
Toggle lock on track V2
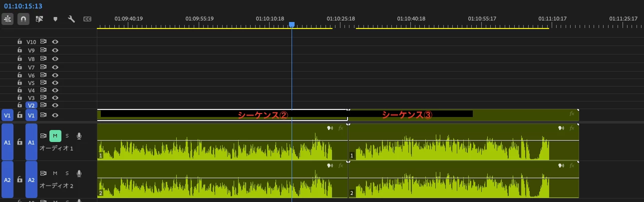tap(19, 105)
